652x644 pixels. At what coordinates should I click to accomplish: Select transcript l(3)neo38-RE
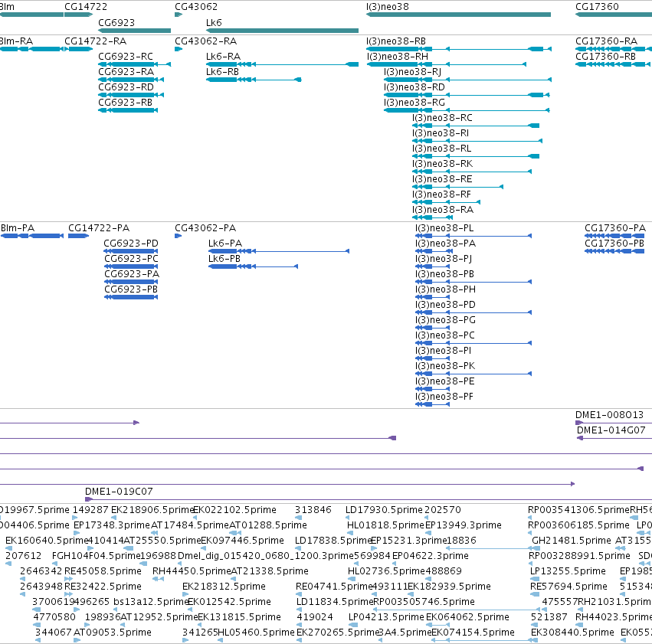point(442,179)
